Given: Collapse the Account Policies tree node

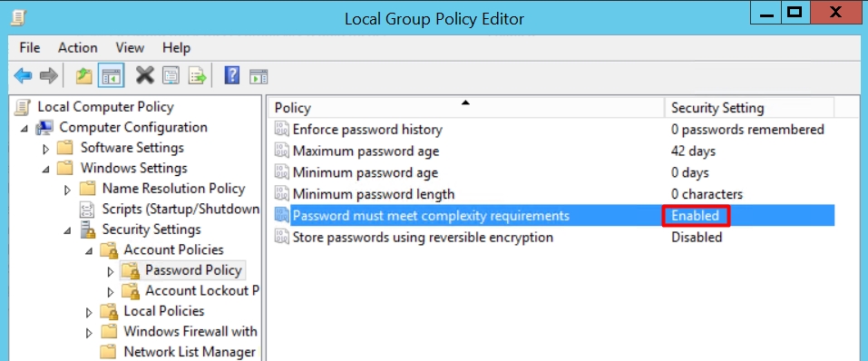Looking at the screenshot, I should click(x=89, y=251).
